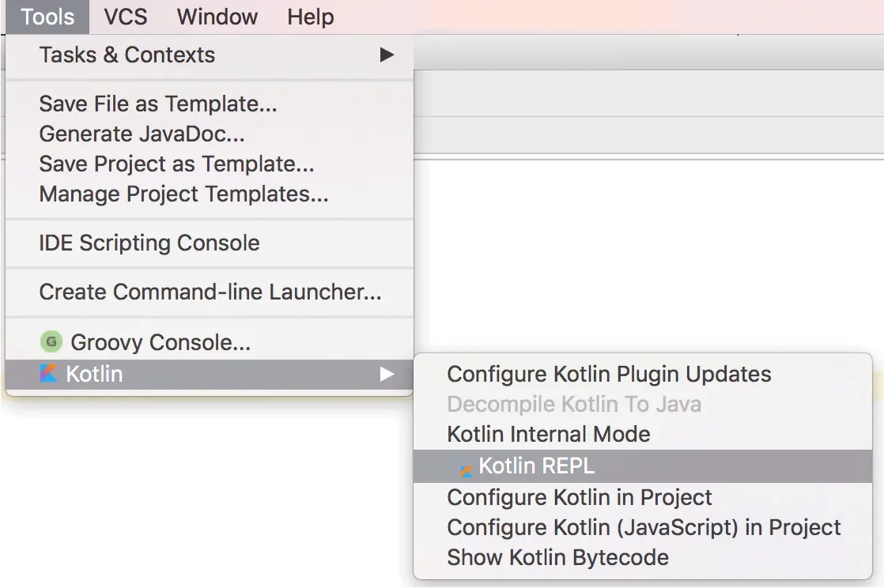Image resolution: width=884 pixels, height=588 pixels.
Task: Open Tasks & Contexts submenu
Action: (210, 55)
